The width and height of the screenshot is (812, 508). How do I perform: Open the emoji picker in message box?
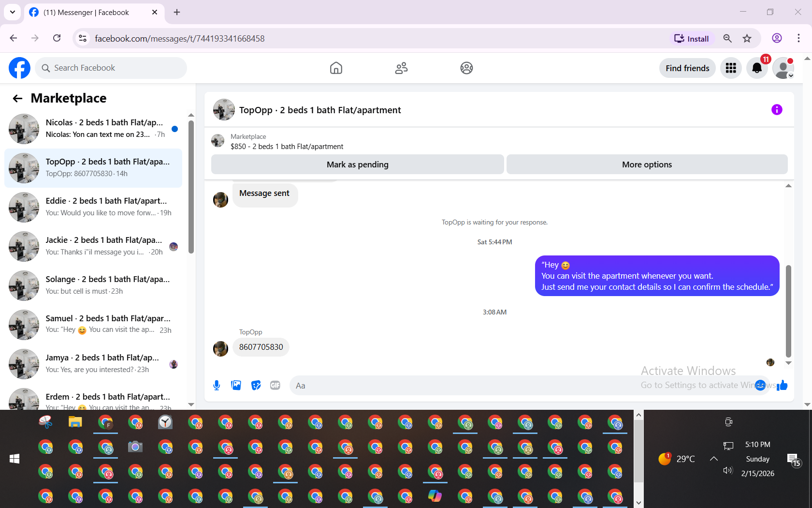pyautogui.click(x=760, y=385)
